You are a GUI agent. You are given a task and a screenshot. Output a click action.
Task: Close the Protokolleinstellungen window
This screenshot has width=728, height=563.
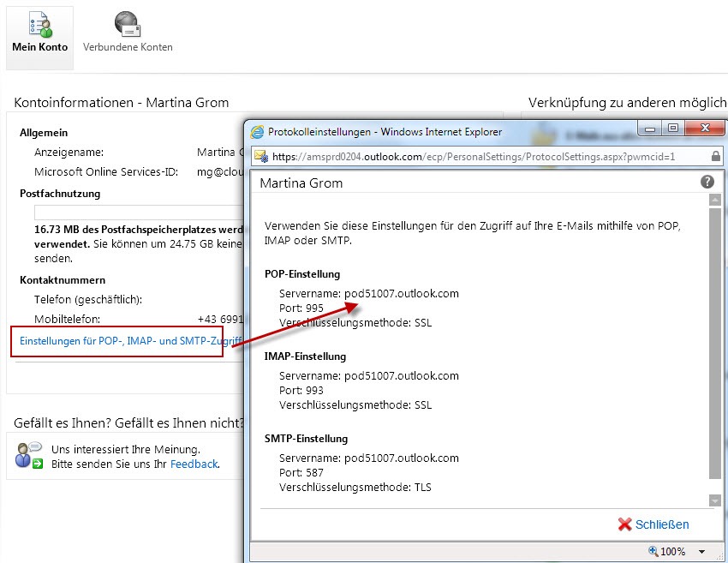pyautogui.click(x=705, y=129)
